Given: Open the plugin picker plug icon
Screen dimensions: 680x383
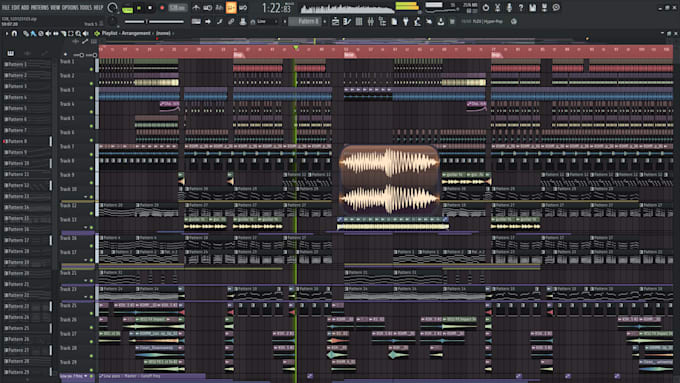Looking at the screenshot, I should click(x=405, y=21).
